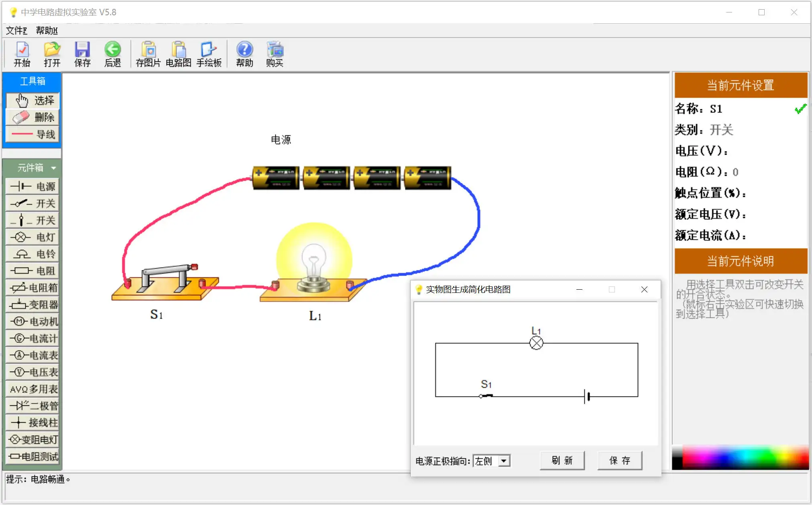The height and width of the screenshot is (505, 812).
Task: Open the 文件 menu
Action: coord(16,31)
